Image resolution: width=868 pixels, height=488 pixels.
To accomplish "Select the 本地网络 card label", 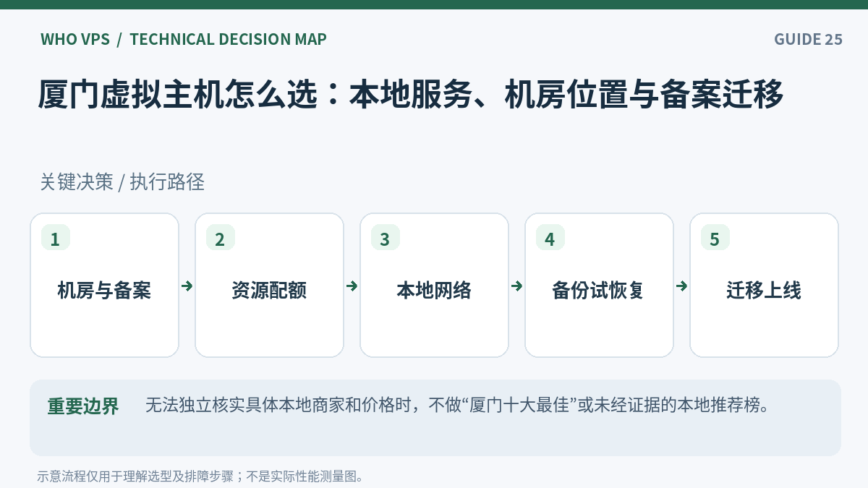I will click(x=434, y=291).
